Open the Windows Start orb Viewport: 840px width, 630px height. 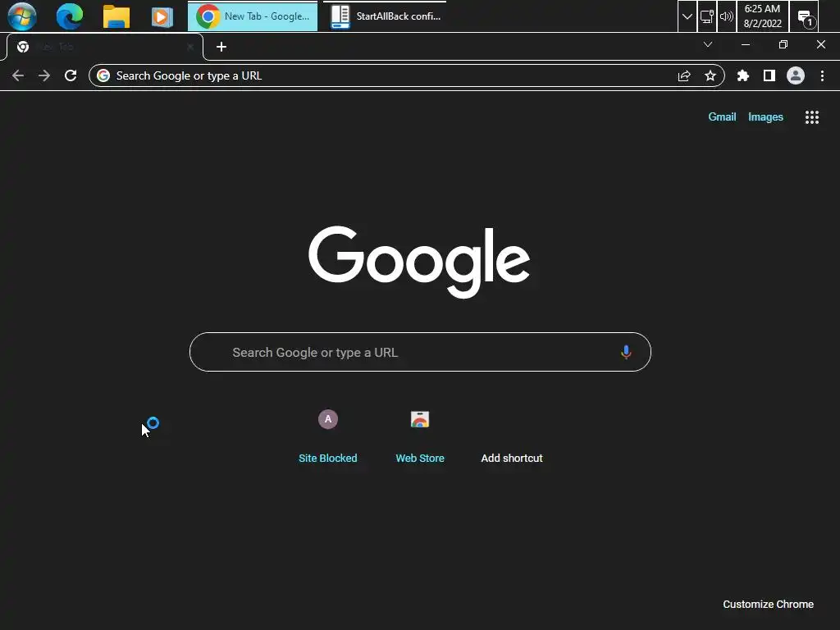(22, 16)
